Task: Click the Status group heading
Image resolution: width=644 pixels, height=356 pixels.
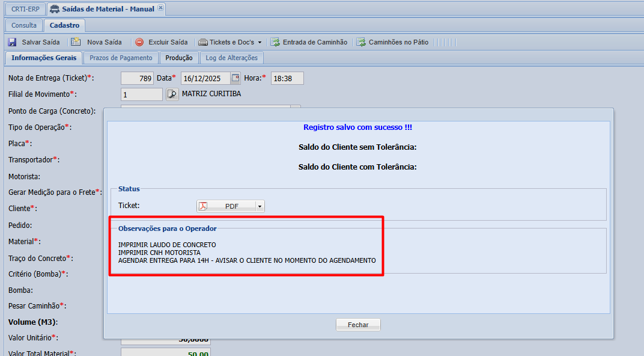Action: coord(129,189)
